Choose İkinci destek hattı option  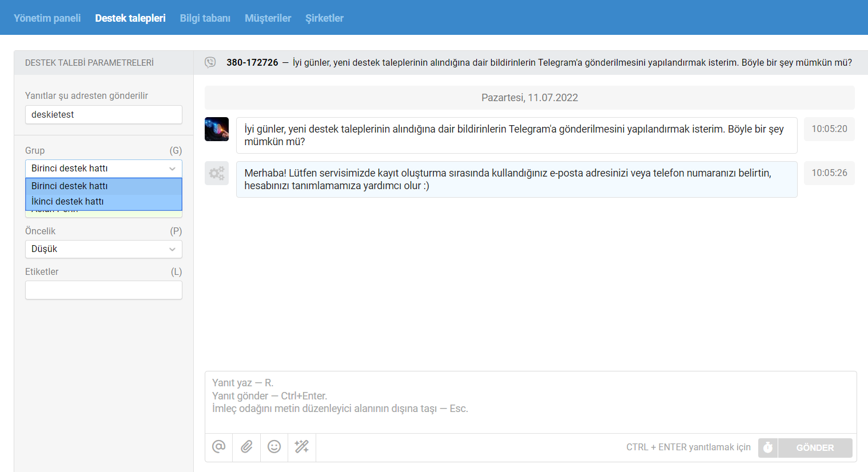pyautogui.click(x=103, y=202)
